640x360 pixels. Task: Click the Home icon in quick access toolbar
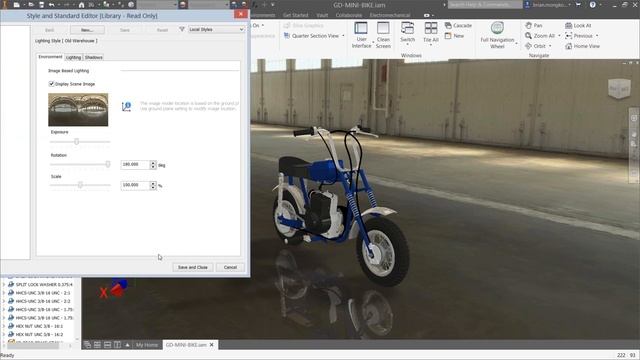(x=81, y=5)
